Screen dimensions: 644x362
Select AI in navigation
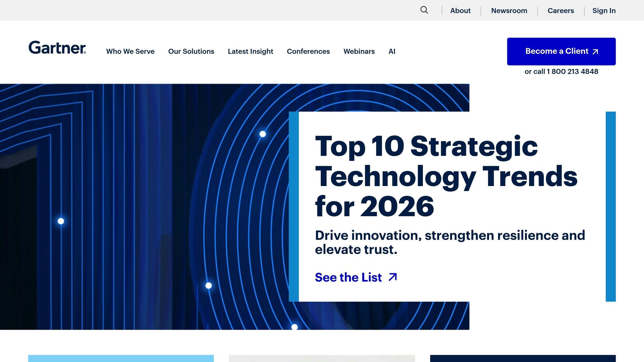coord(392,51)
